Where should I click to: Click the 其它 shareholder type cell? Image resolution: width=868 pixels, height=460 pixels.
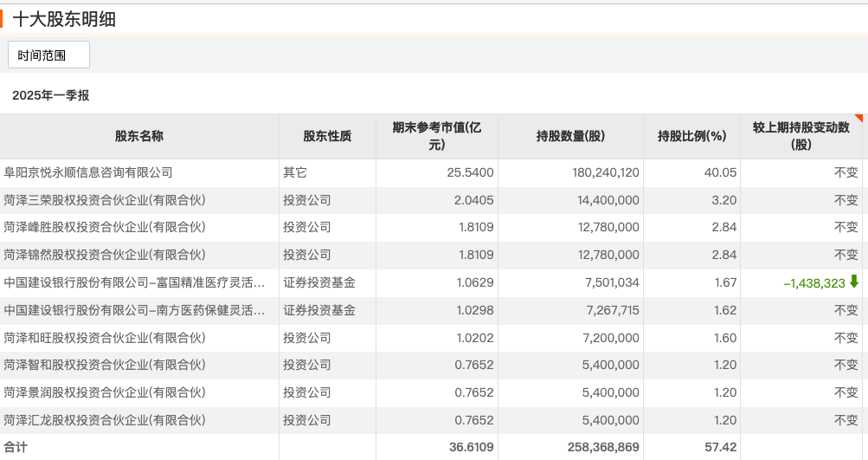click(x=294, y=172)
